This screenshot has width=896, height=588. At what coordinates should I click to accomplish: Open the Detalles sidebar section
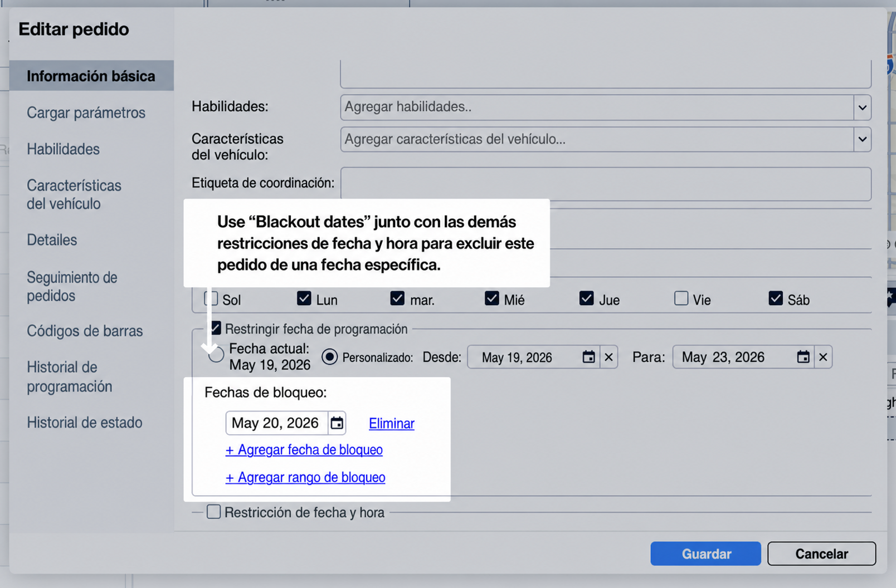pos(52,240)
